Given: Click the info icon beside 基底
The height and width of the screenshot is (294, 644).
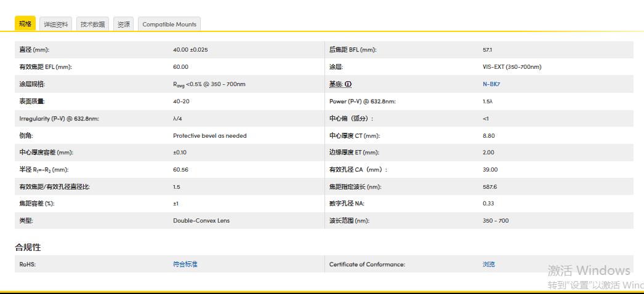Looking at the screenshot, I should click(348, 84).
